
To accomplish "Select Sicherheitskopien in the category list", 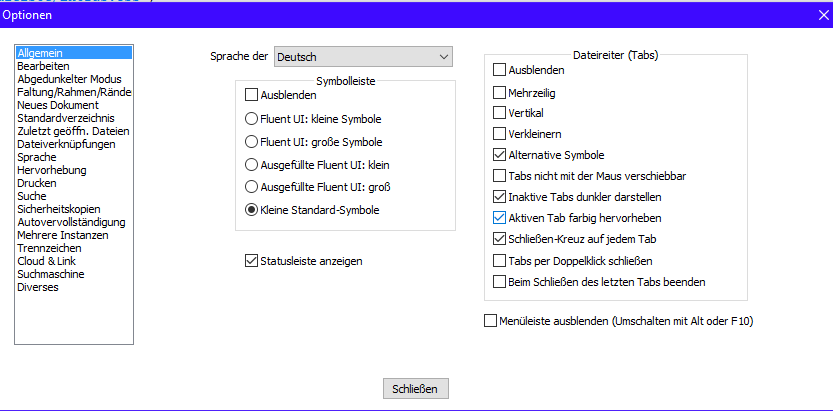I will [58, 209].
